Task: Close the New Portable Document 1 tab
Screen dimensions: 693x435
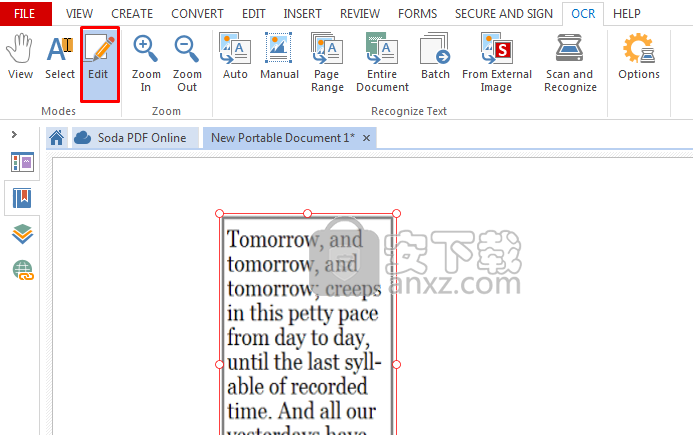Action: coord(367,138)
